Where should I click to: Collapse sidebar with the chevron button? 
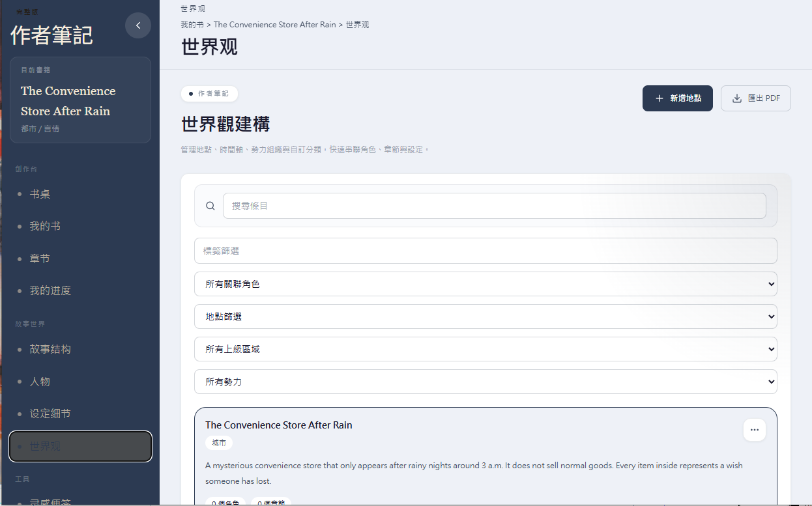138,25
